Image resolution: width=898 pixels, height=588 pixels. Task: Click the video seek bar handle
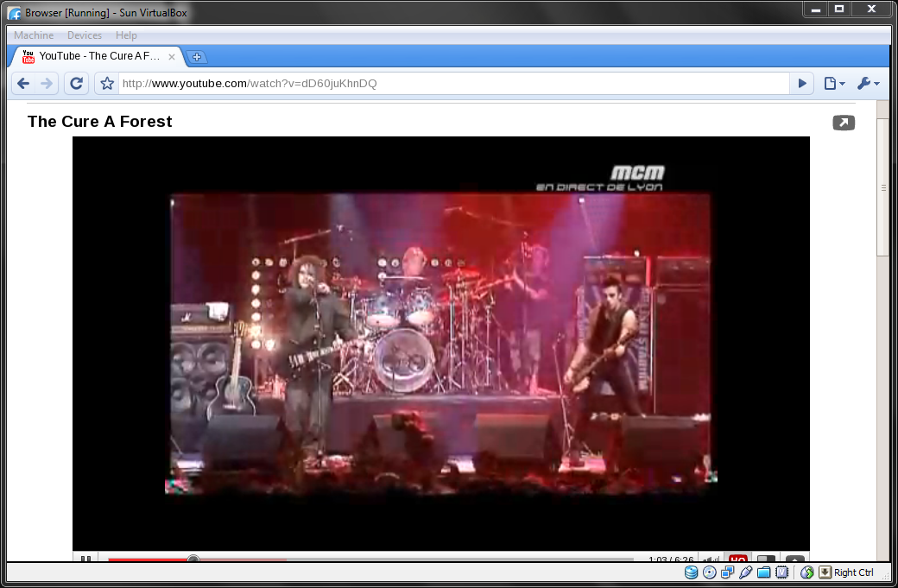(x=193, y=559)
